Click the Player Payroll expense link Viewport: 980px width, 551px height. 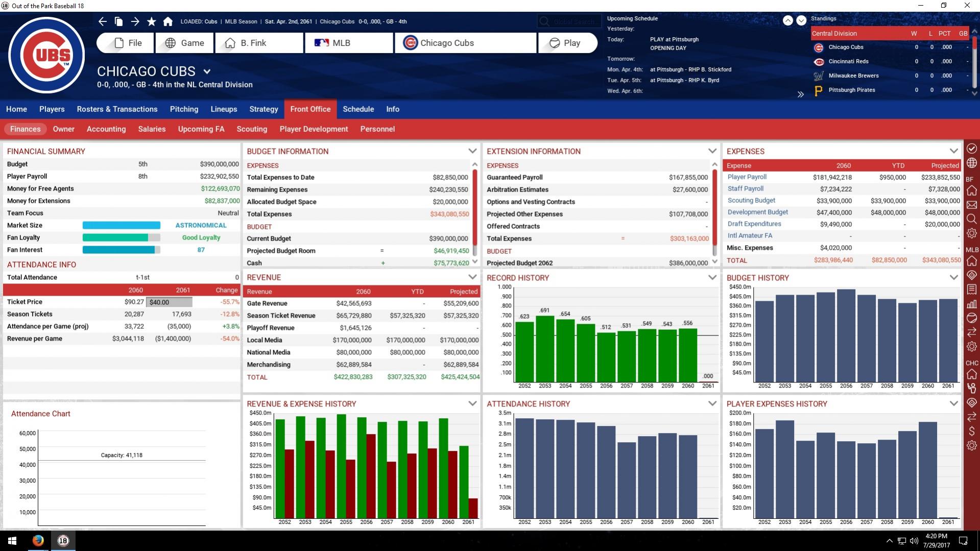(747, 177)
